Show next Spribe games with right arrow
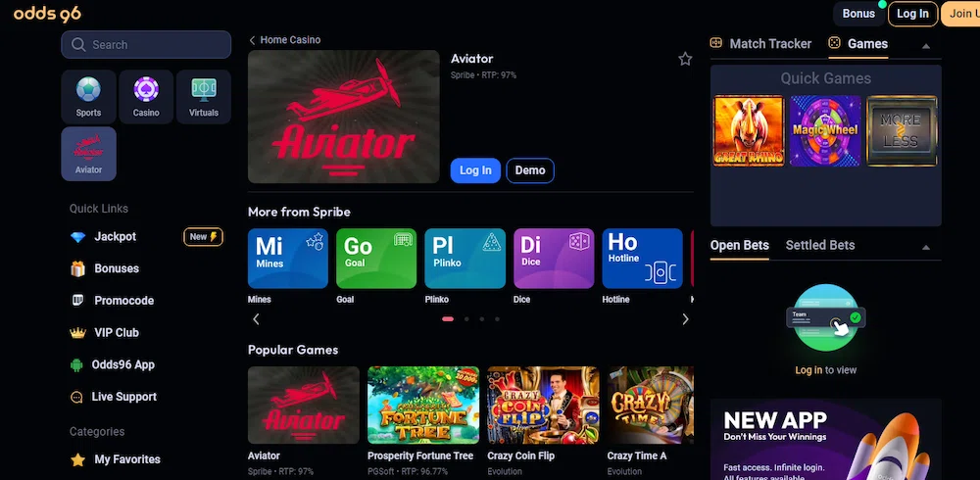Image resolution: width=980 pixels, height=480 pixels. coord(685,319)
